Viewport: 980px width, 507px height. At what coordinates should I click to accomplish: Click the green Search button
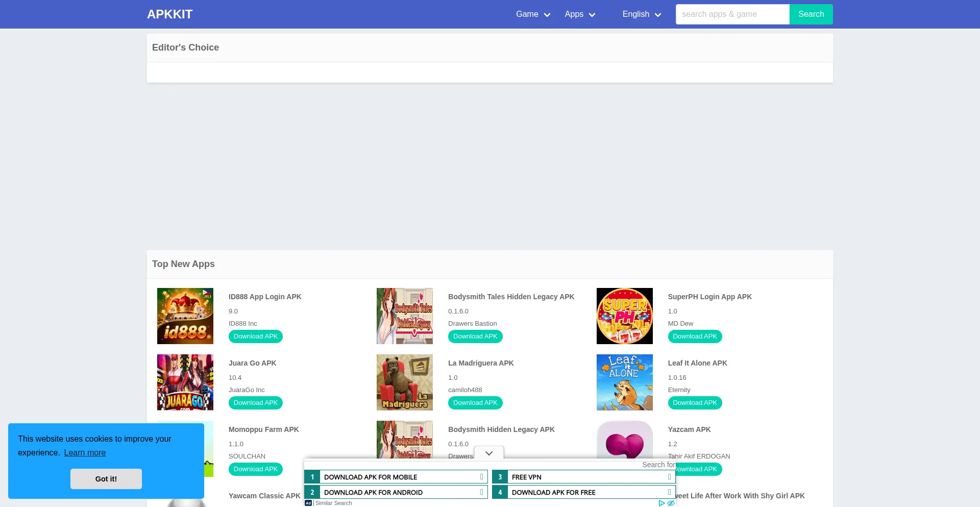(x=811, y=14)
